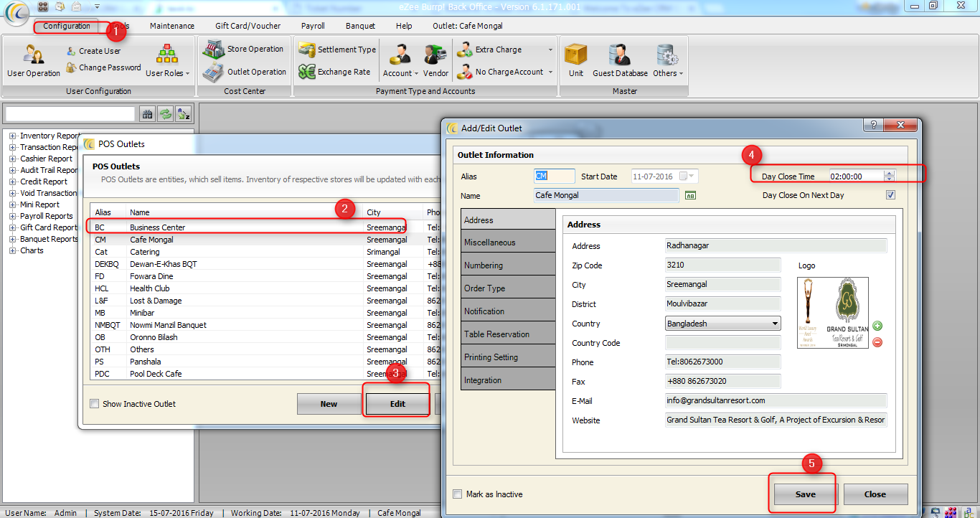Open the Account dropdown
The image size is (980, 518).
click(400, 60)
